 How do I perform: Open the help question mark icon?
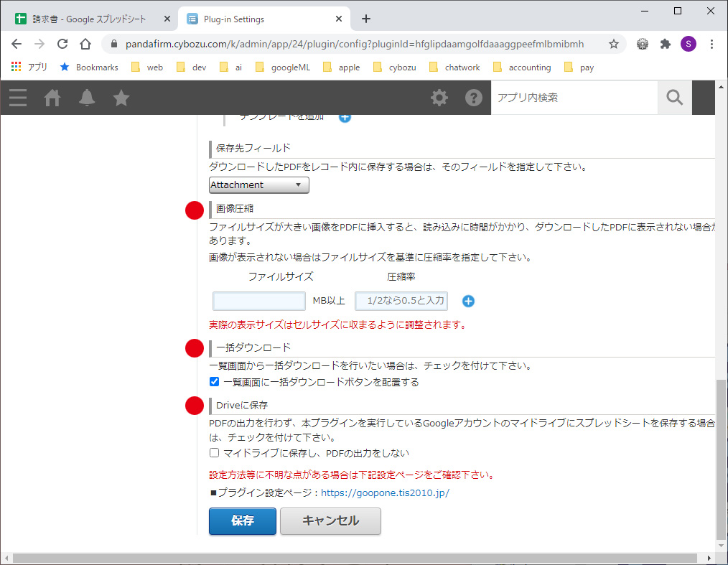point(473,98)
